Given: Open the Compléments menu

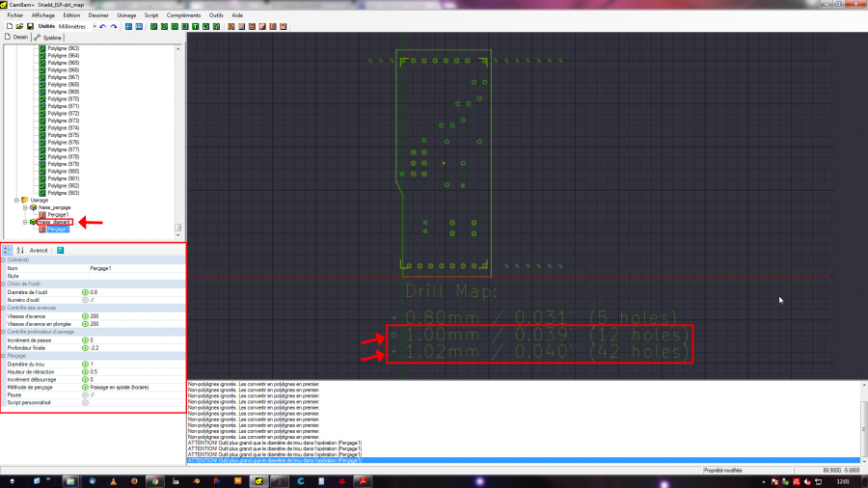Looking at the screenshot, I should 183,15.
